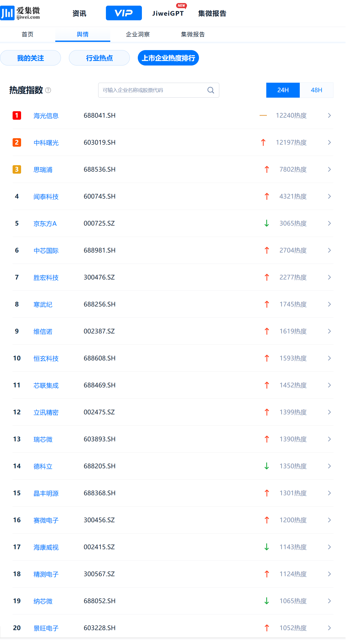
Task: Open JiweiGPT from the top menu
Action: coord(168,13)
